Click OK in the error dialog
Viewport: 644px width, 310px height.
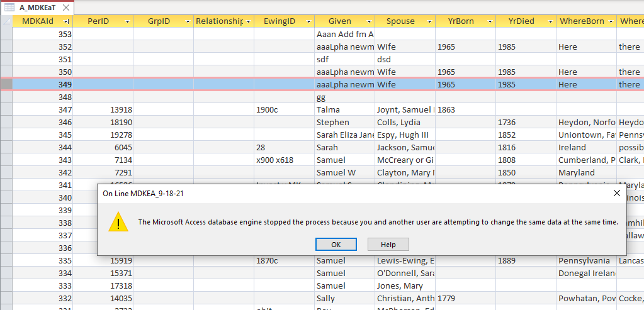click(x=336, y=244)
